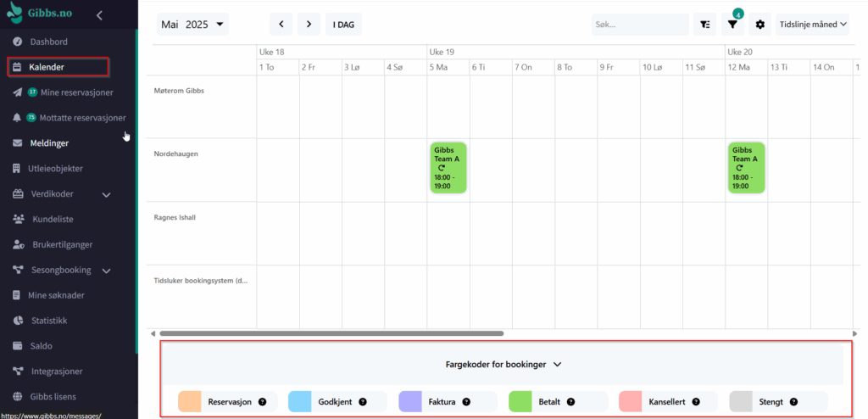The width and height of the screenshot is (868, 419).
Task: Click the wallet icon for Saldo
Action: pos(17,346)
